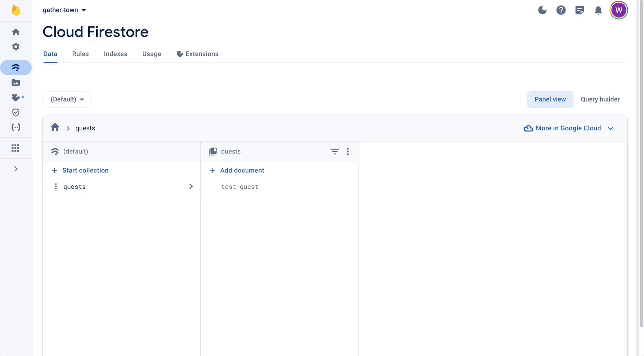Image resolution: width=644 pixels, height=356 pixels.
Task: Open help question mark icon
Action: coord(561,10)
